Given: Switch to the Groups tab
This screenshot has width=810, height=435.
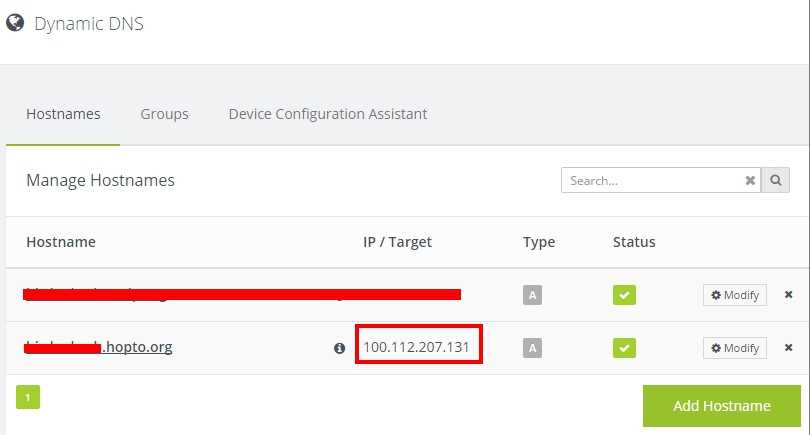Looking at the screenshot, I should pyautogui.click(x=164, y=114).
